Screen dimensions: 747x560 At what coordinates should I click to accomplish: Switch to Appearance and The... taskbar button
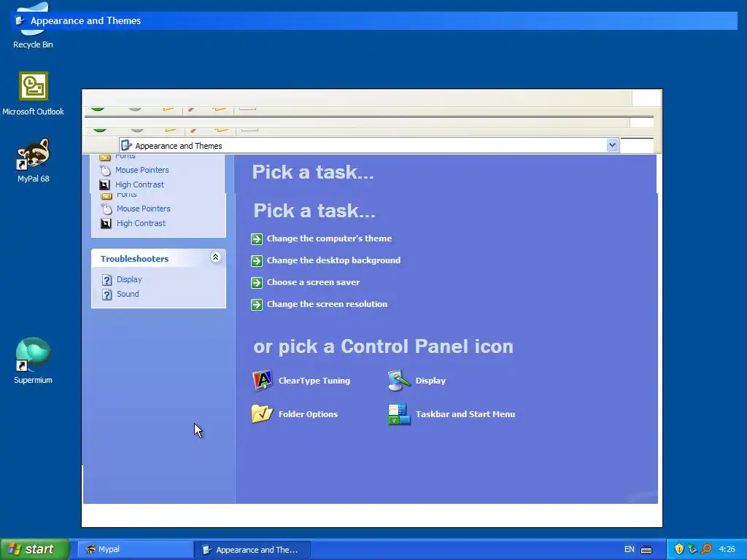(x=252, y=550)
